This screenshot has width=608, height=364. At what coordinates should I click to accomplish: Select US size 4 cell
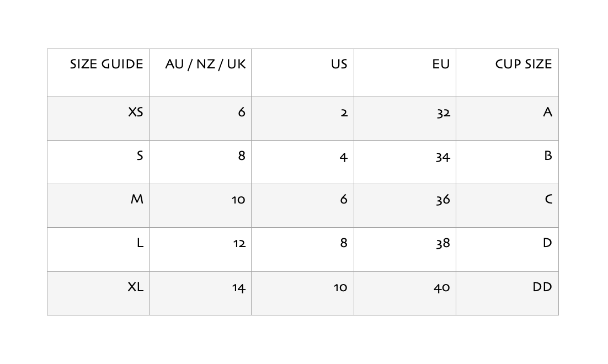pos(343,157)
